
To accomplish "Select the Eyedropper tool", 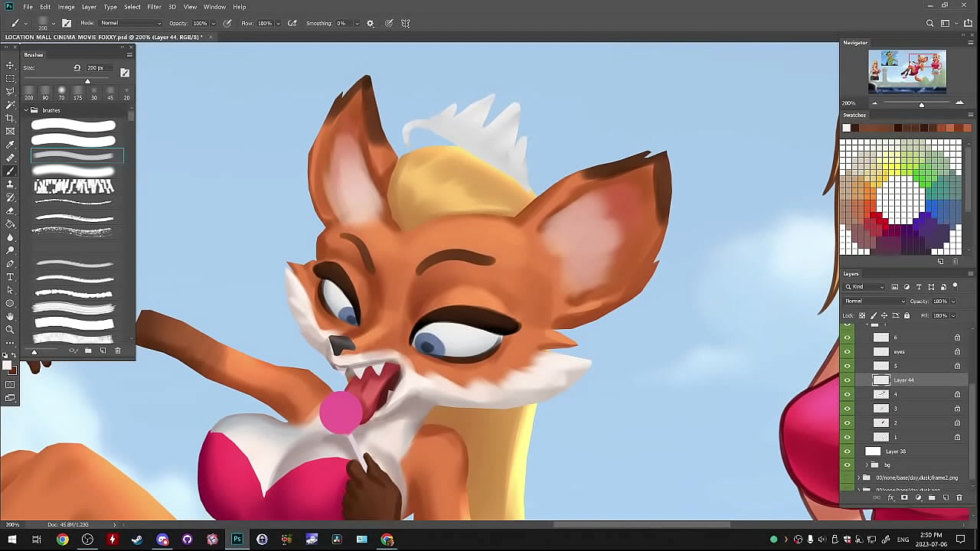I will 10,145.
